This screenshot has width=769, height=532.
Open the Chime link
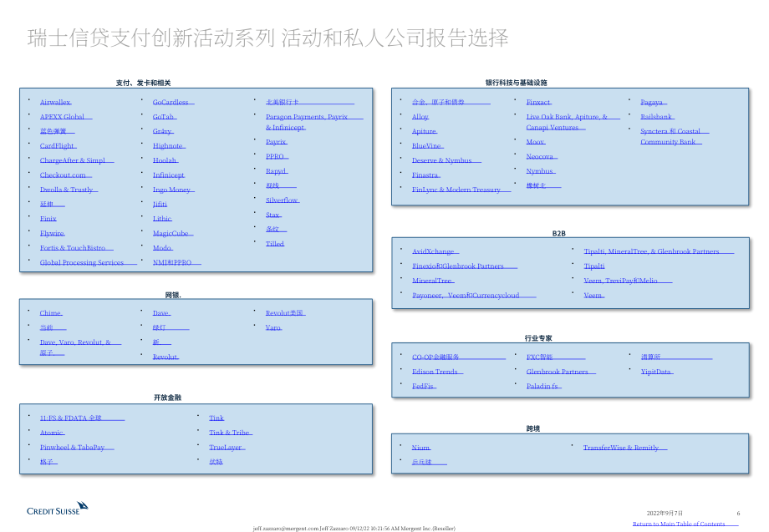(x=51, y=313)
